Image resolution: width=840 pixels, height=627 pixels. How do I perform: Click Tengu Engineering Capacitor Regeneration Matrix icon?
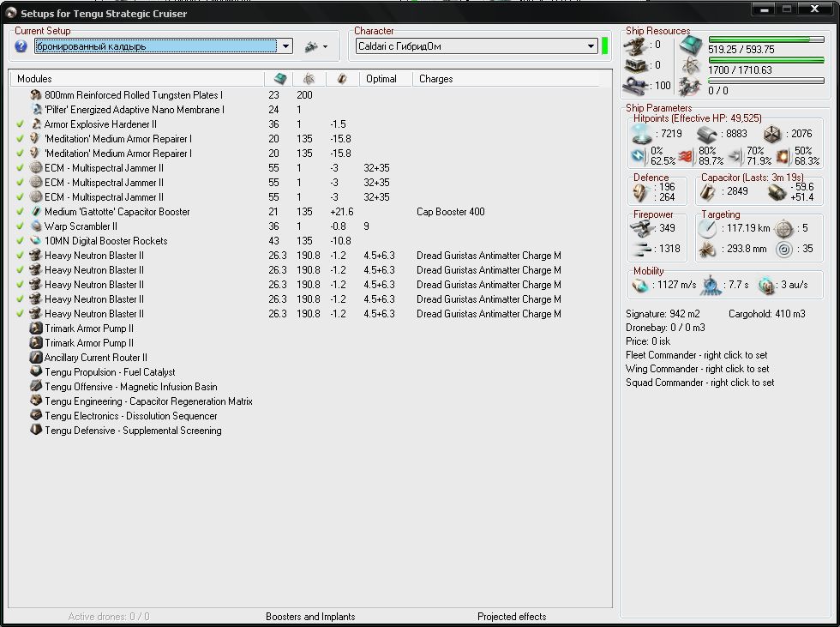[36, 401]
